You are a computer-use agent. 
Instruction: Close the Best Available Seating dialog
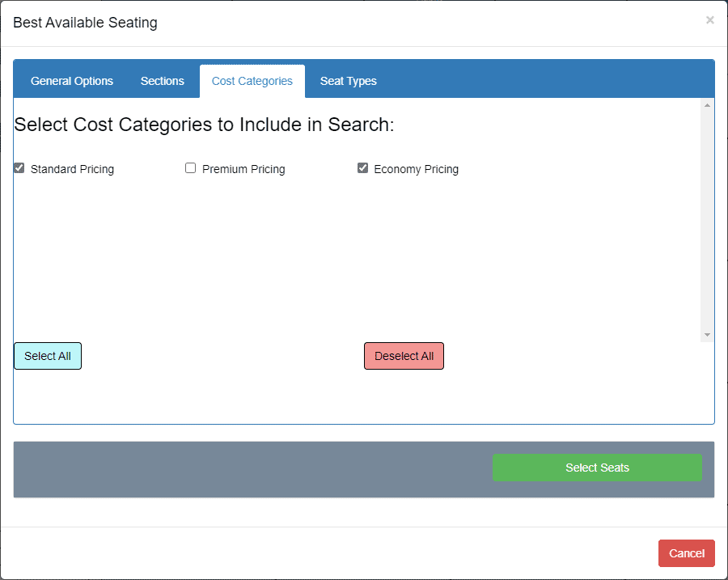(x=709, y=20)
